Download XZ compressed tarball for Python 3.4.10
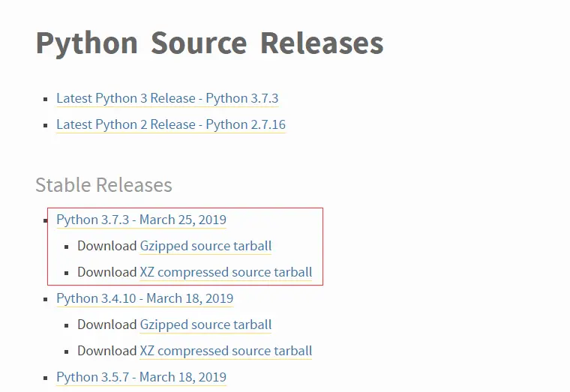The height and width of the screenshot is (392, 570). (226, 351)
